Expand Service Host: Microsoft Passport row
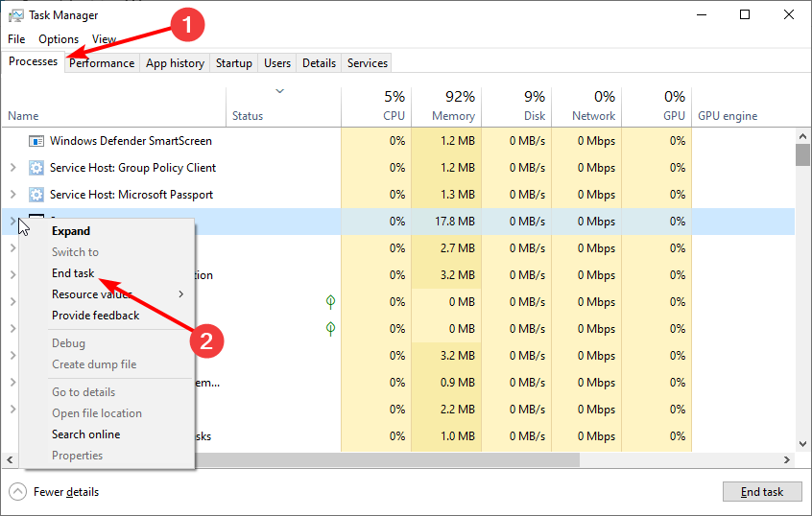The width and height of the screenshot is (812, 516). click(12, 195)
